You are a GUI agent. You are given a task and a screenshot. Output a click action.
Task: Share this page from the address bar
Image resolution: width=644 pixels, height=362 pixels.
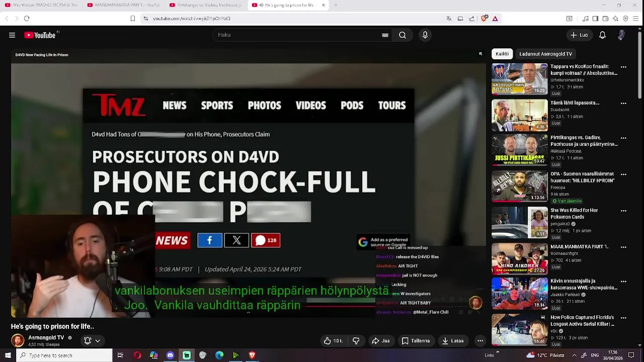[471, 19]
